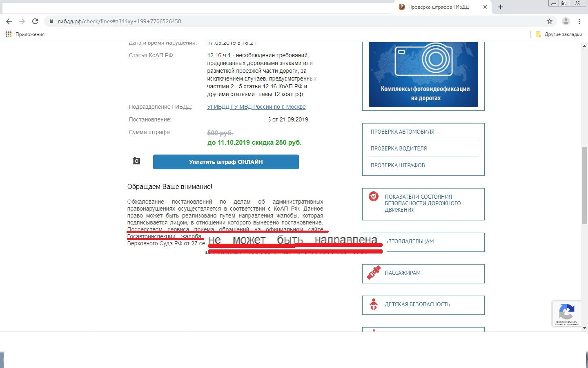
Task: Open ПОКАЗАТЕЛИ СОСТОЯНИЯ БЕЗОПАСНОСТИ ДОРОЖНОГО ДВИЖЕНИЯ link
Action: [x=423, y=203]
